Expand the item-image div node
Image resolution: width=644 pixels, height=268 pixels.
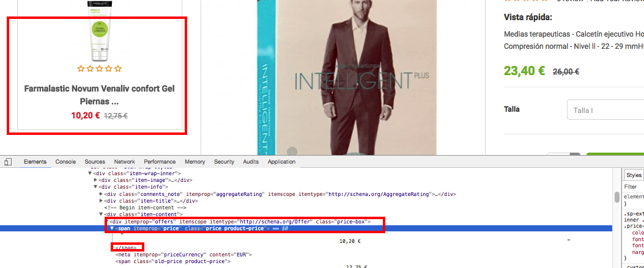click(x=95, y=180)
